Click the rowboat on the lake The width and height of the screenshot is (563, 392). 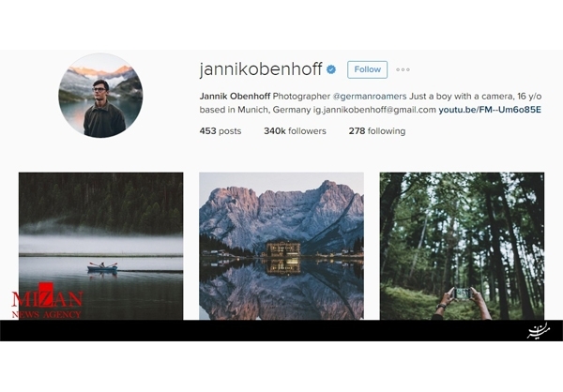click(x=102, y=267)
